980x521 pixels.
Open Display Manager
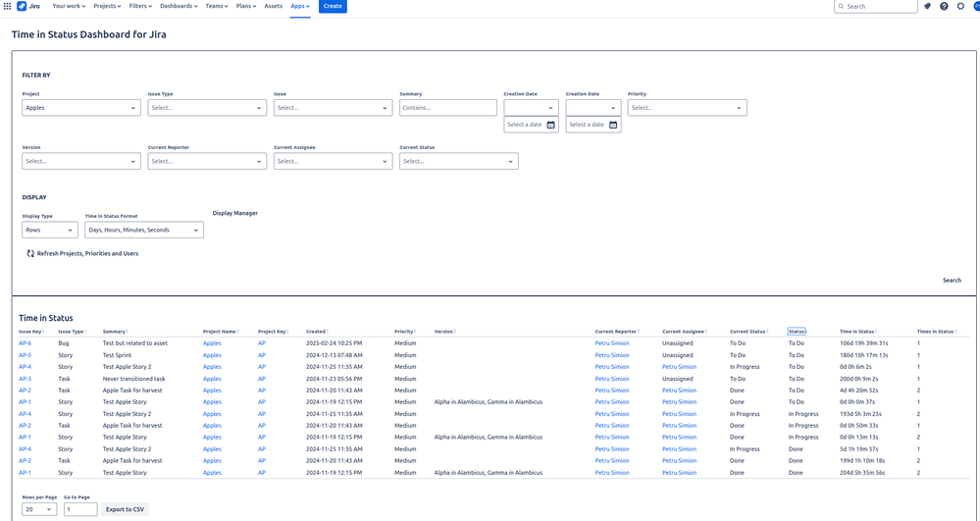(x=235, y=213)
